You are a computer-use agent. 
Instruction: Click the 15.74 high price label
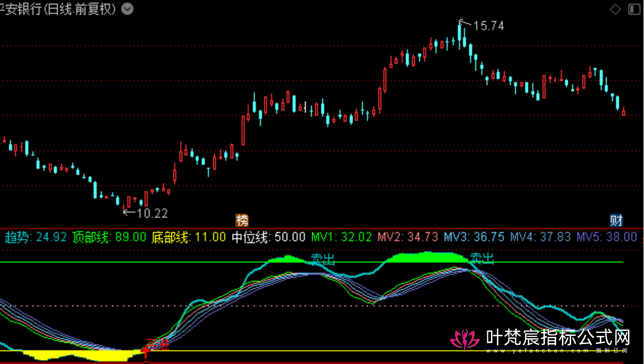pos(489,26)
